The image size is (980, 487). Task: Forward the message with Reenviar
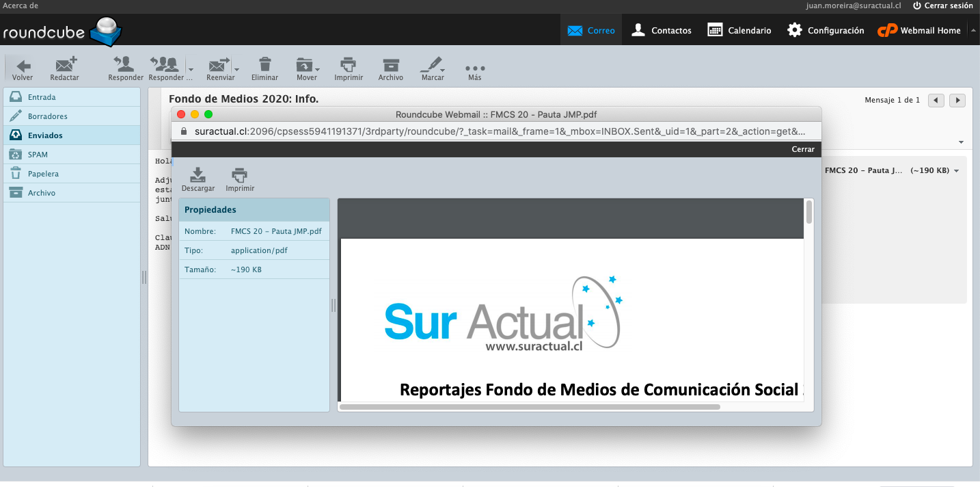coord(219,69)
